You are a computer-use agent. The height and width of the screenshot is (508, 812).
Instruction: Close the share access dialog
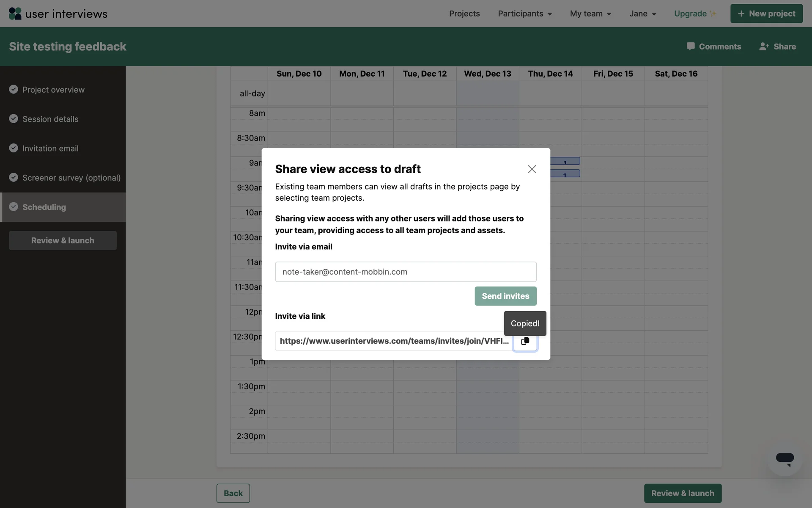[532, 169]
